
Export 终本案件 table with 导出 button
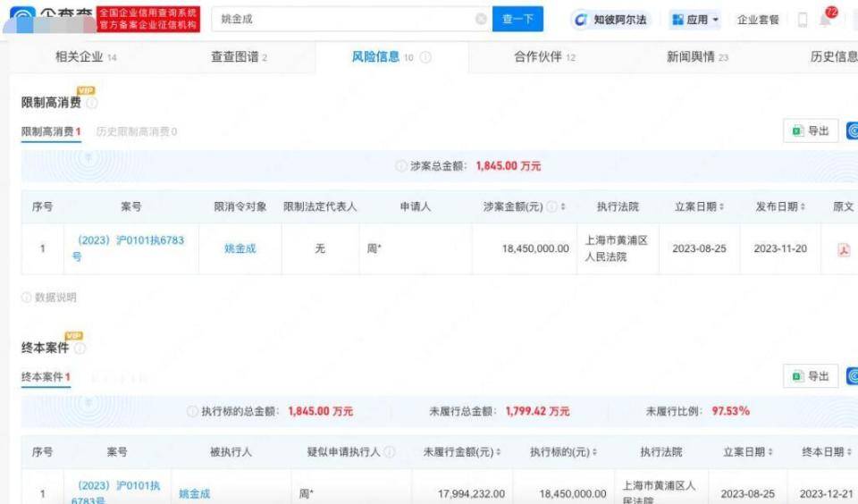click(811, 376)
